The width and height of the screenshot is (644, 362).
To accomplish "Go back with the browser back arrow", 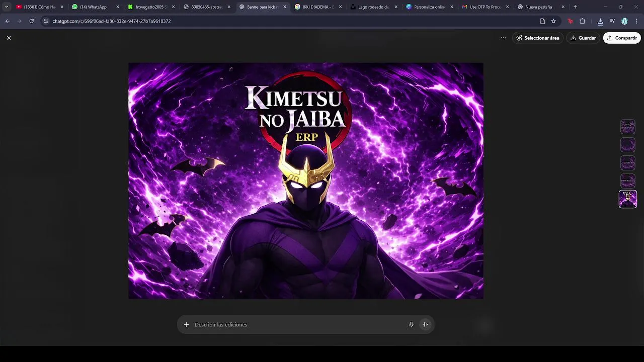I will click(8, 21).
